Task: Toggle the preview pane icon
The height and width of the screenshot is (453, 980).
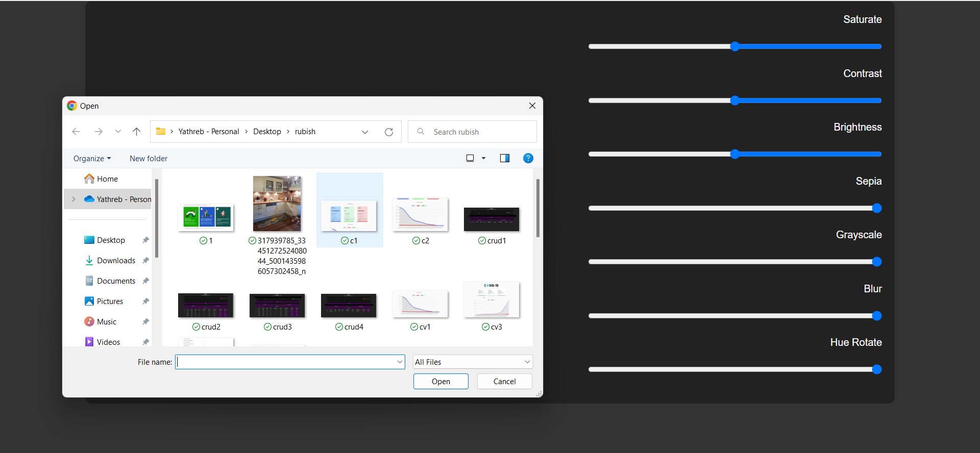Action: [505, 158]
